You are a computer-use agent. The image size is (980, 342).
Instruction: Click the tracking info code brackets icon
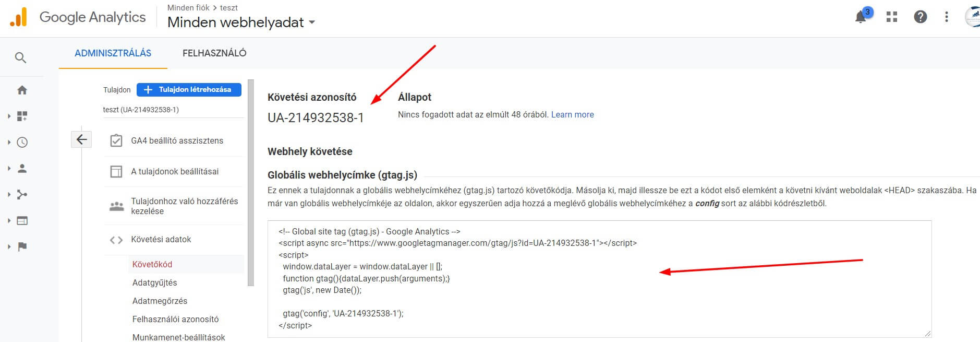(x=116, y=240)
